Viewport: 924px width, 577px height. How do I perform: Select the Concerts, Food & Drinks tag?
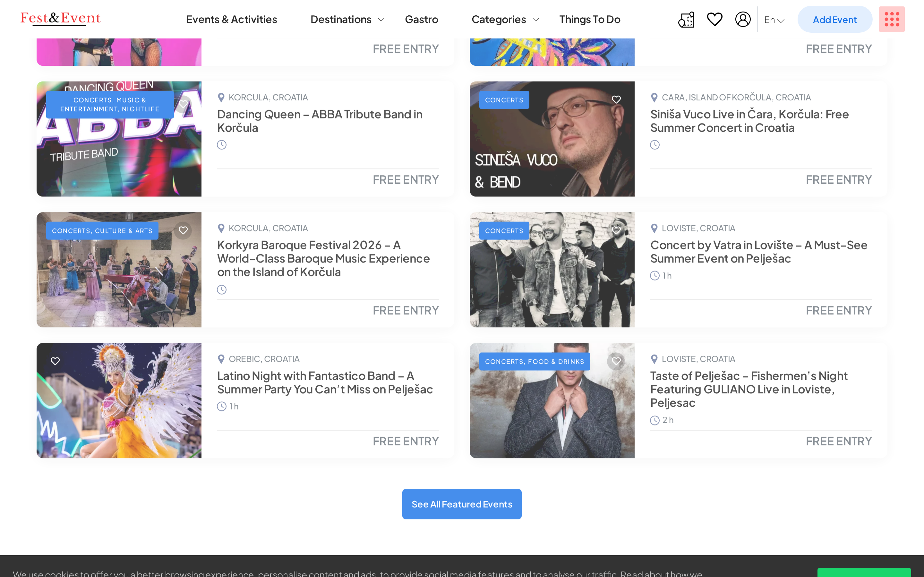[x=534, y=361]
